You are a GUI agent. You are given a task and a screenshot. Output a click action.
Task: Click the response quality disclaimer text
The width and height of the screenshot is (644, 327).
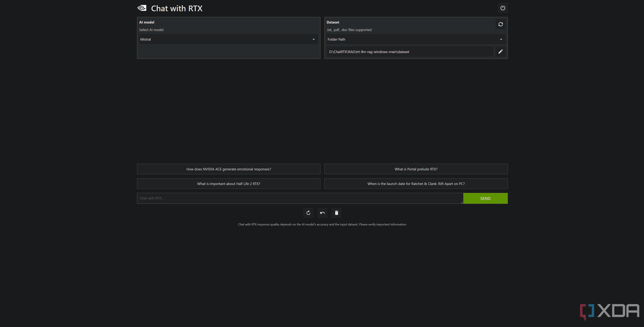[322, 224]
